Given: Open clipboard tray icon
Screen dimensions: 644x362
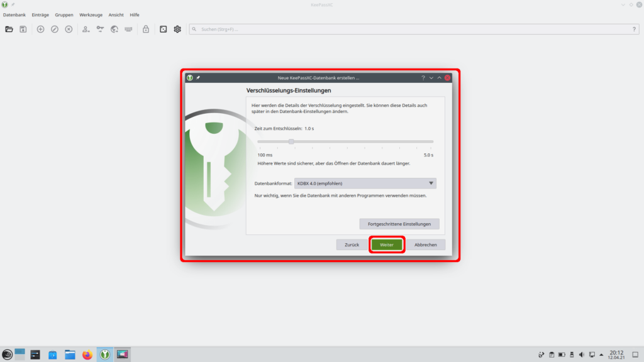Looking at the screenshot, I should 552,354.
